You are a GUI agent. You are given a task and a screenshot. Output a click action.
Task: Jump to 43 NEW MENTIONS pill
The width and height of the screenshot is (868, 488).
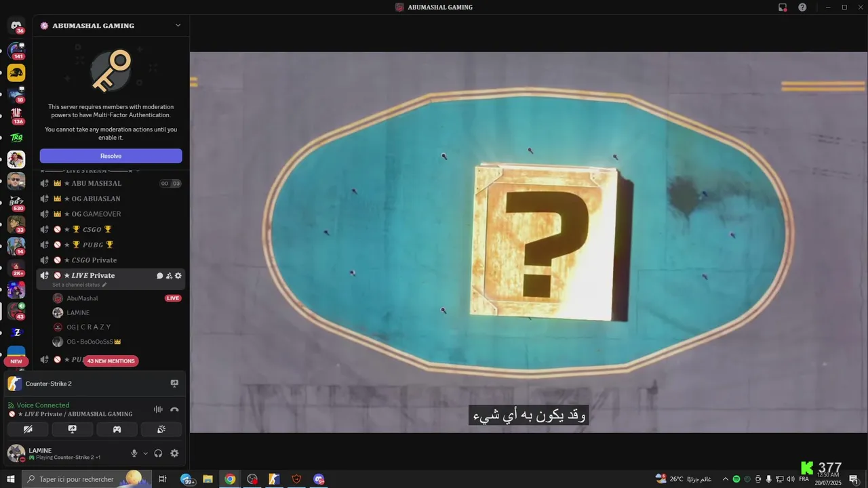click(x=111, y=361)
